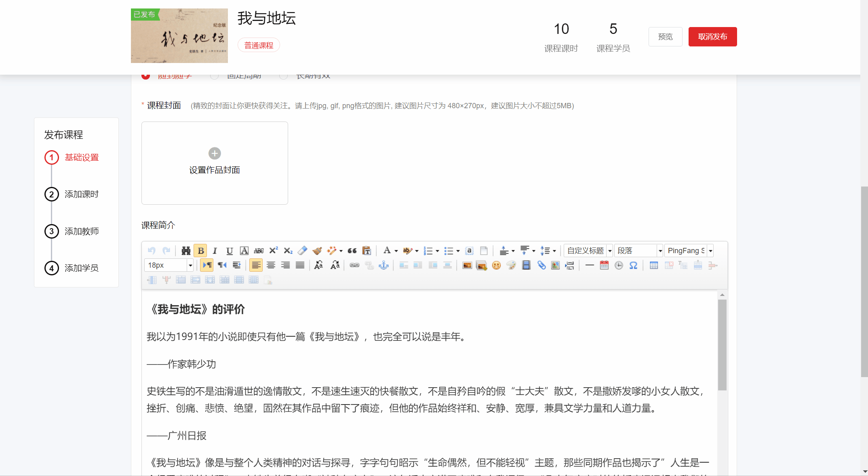868x476 pixels.
Task: Go to the 添加教师 step
Action: (81, 231)
